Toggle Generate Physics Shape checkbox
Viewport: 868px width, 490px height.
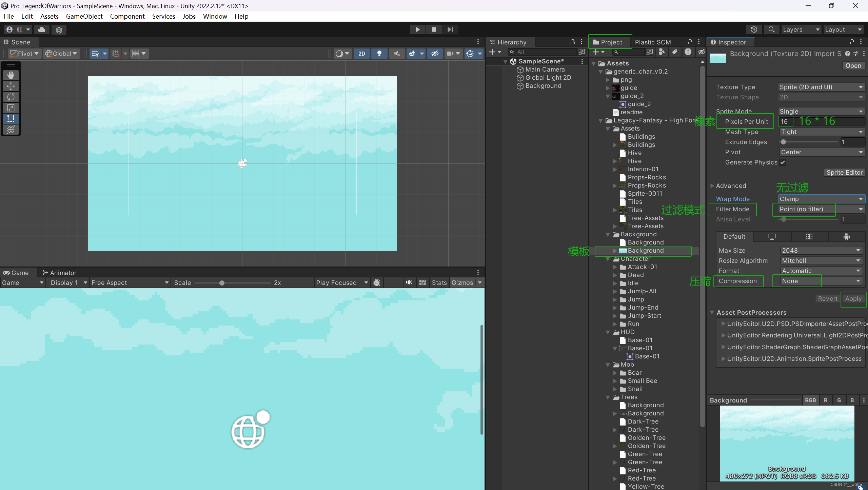[x=783, y=162]
